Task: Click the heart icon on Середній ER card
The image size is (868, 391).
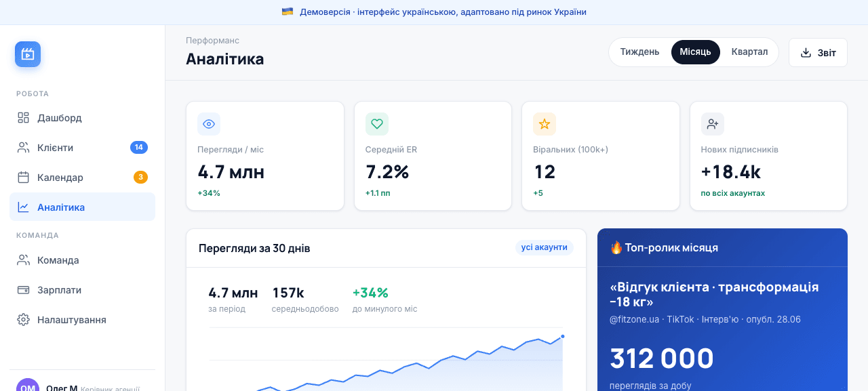Action: click(377, 124)
